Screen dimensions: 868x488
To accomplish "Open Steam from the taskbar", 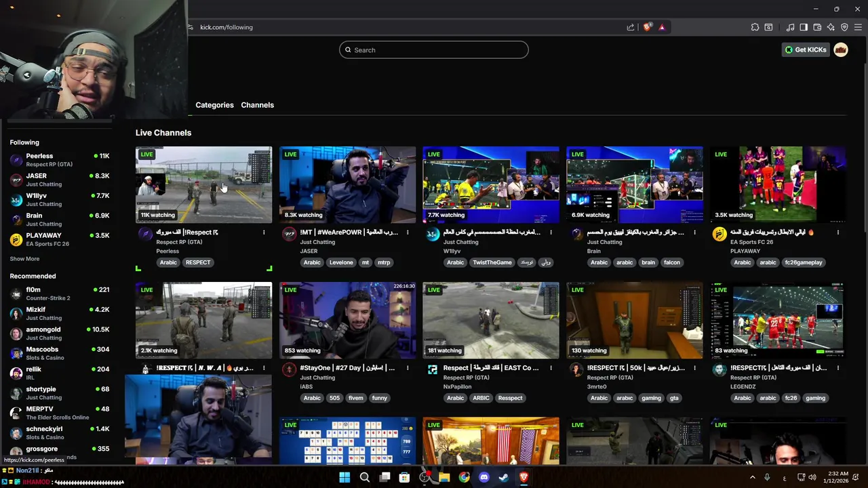I will 503,477.
